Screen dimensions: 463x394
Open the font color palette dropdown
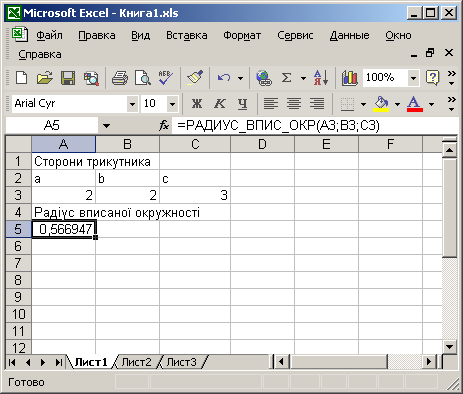coord(431,104)
